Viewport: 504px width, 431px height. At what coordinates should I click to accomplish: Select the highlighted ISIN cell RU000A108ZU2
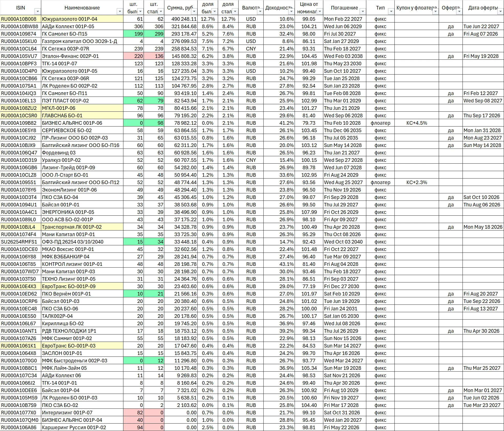[20, 108]
